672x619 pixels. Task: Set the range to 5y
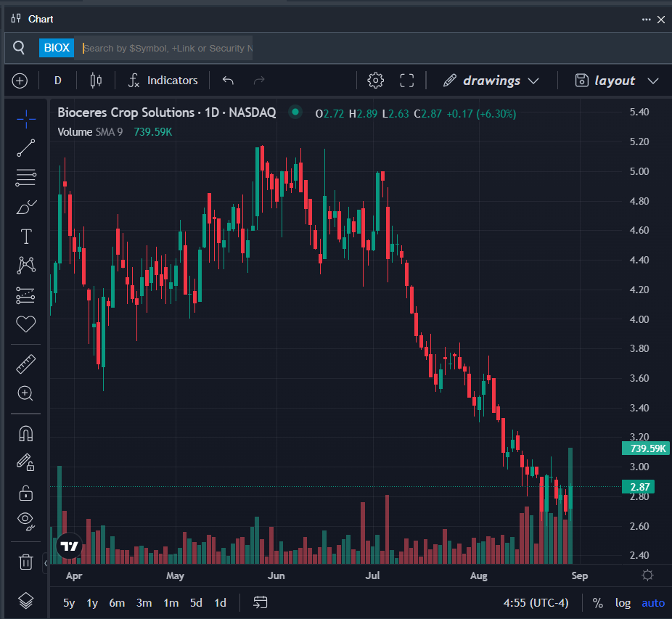69,603
